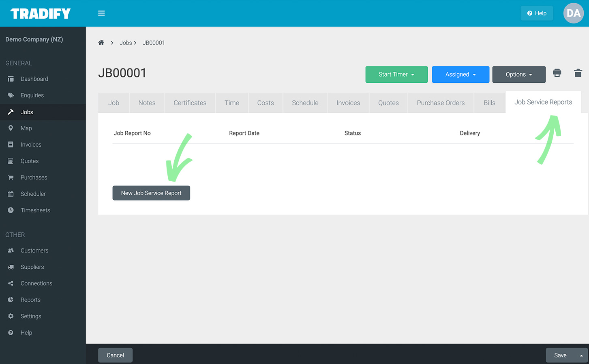
Task: Click the Timesheets clock icon
Action: (11, 210)
